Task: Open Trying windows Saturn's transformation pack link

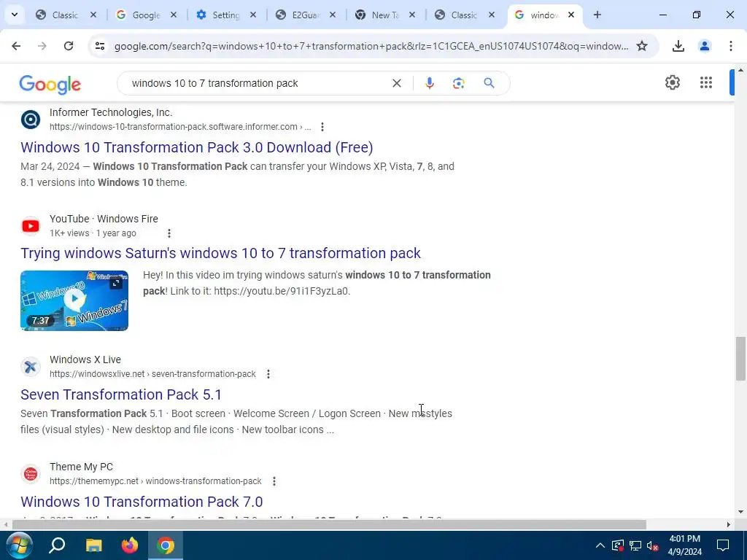Action: tap(220, 253)
